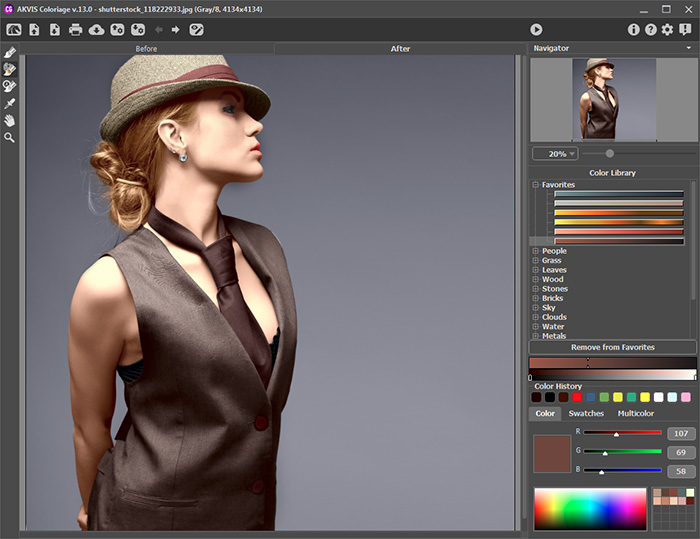
Task: Click the G value input field showing 69
Action: [x=681, y=452]
